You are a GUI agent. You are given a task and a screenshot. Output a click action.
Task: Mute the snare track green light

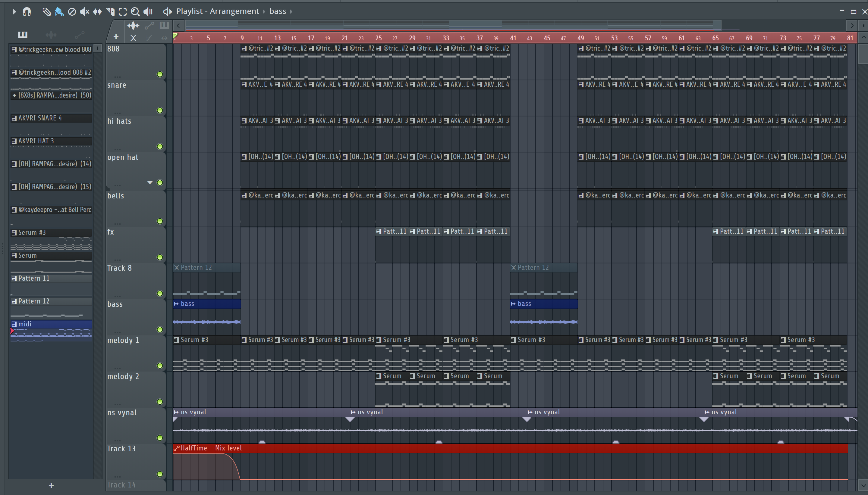pos(159,110)
